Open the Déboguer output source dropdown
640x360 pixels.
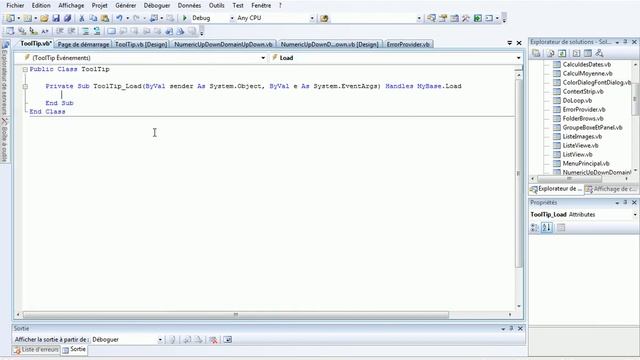[160, 340]
